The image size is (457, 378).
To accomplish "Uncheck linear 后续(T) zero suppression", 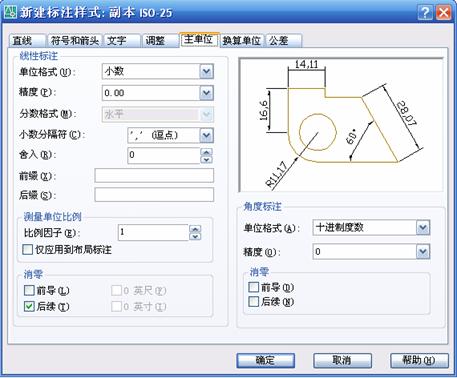I will pos(29,306).
